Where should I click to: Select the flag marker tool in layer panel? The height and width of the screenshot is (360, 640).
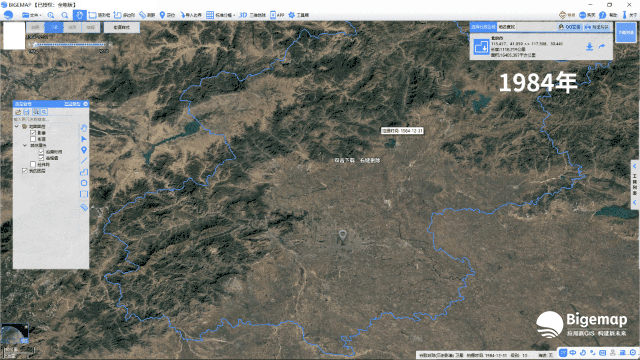[84, 139]
